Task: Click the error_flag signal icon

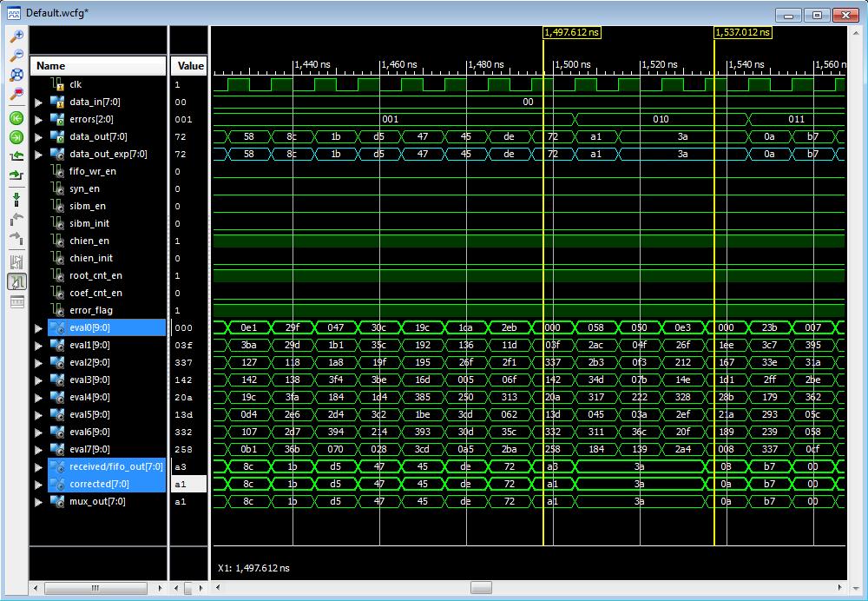Action: [x=57, y=310]
